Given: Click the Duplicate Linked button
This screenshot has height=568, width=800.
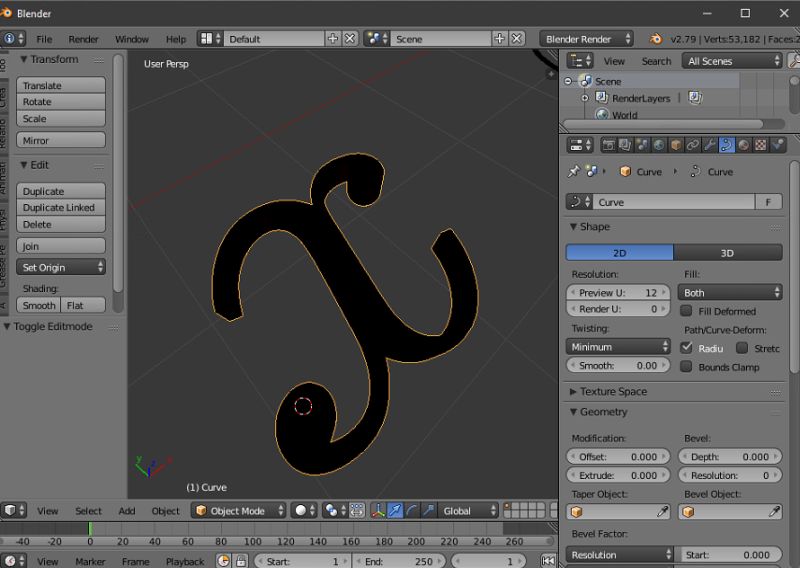Looking at the screenshot, I should click(x=61, y=208).
